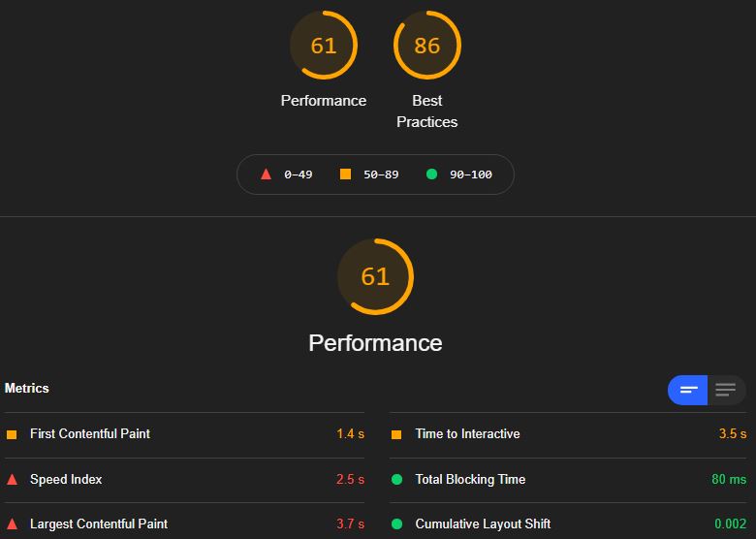The image size is (756, 539).
Task: Click the Total Blocking Time 80 ms value
Action: pyautogui.click(x=729, y=479)
